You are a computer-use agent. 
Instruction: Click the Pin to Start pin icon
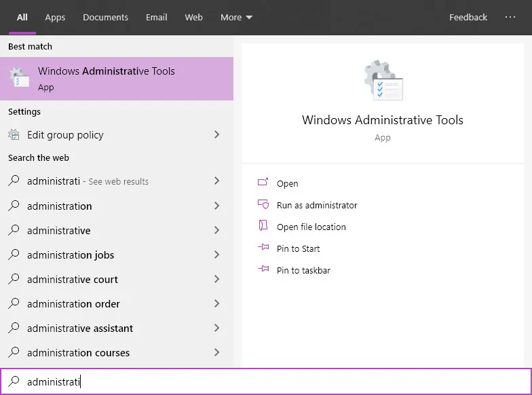point(263,247)
